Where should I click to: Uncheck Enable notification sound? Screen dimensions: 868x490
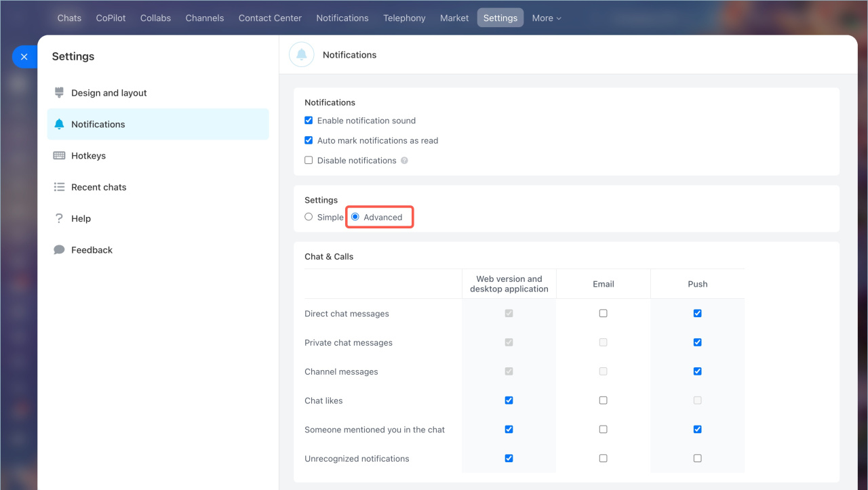pyautogui.click(x=309, y=121)
